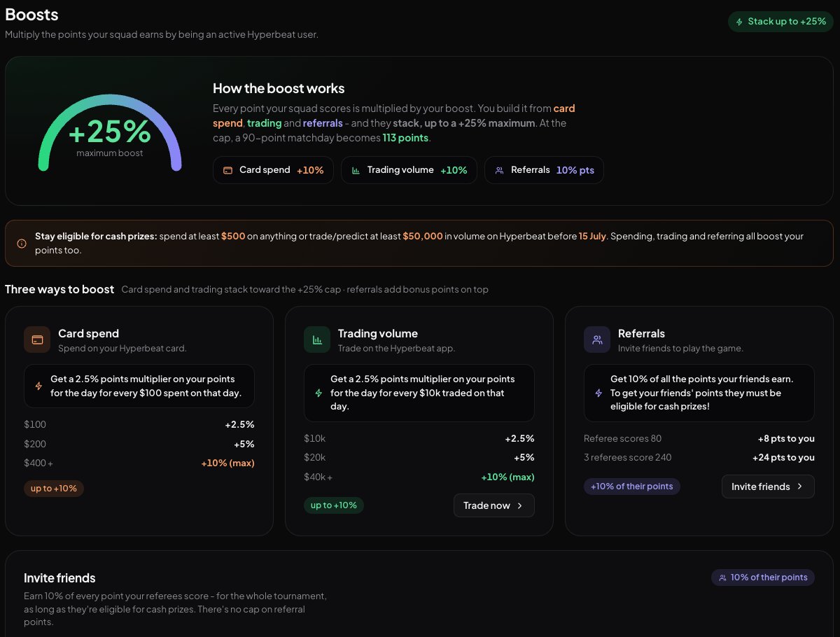The width and height of the screenshot is (840, 637).
Task: Click the green +10% (max) value
Action: click(x=507, y=477)
